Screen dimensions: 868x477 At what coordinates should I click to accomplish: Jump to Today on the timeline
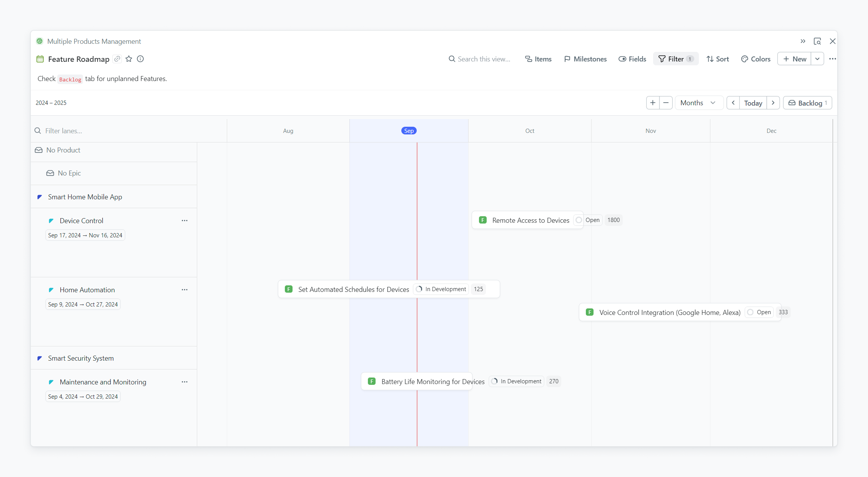[753, 103]
